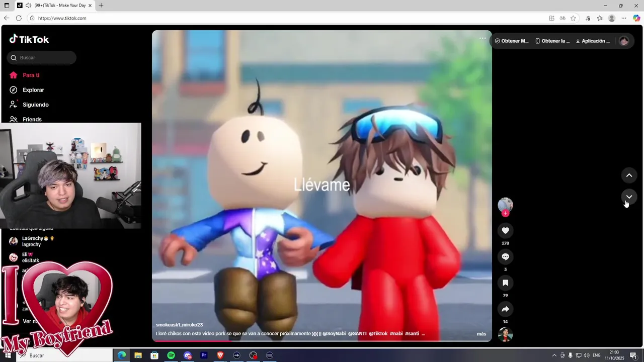
Task: Open File Explorer from the taskbar
Action: [x=138, y=355]
